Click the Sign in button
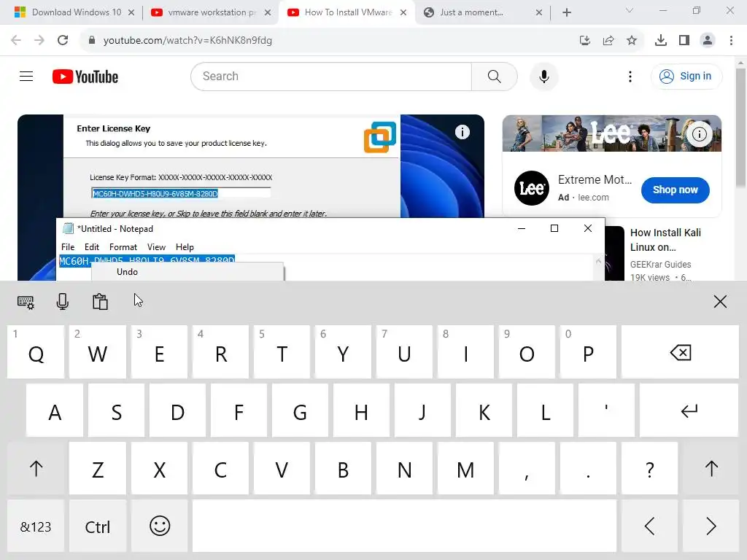This screenshot has height=560, width=747. (686, 76)
